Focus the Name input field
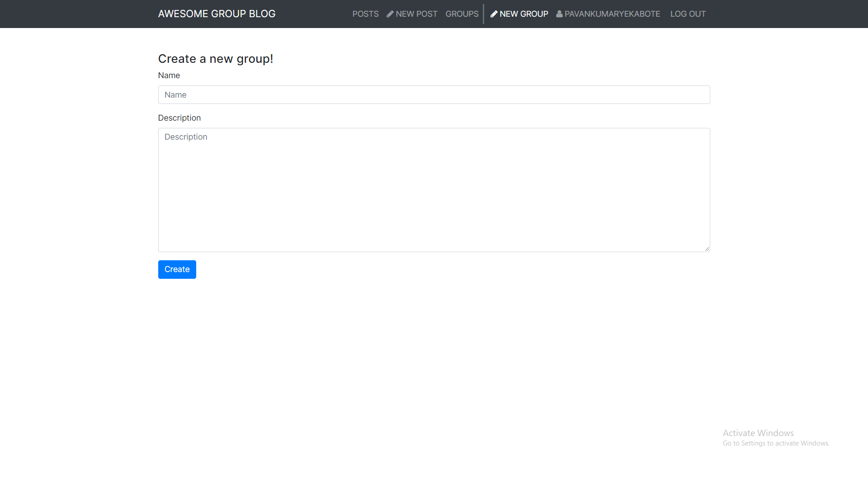 pyautogui.click(x=434, y=95)
